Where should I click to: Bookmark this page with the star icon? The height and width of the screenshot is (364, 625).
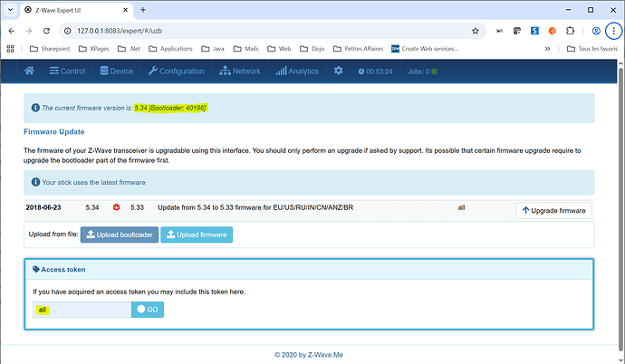476,31
